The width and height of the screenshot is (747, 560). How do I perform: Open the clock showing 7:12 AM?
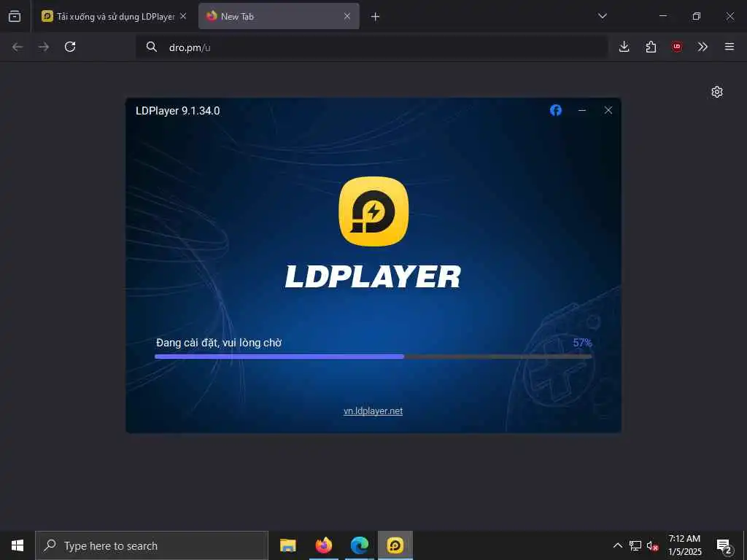(684, 545)
